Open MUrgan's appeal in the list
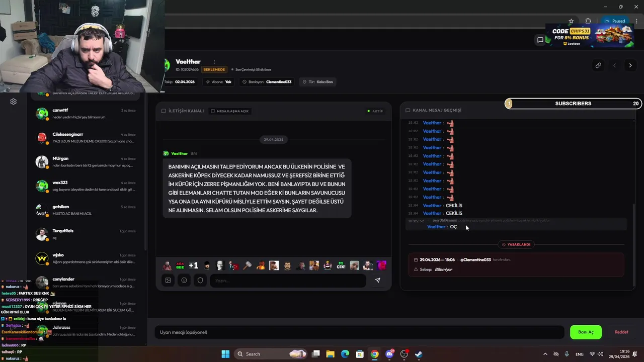The height and width of the screenshot is (362, 644). (86, 162)
